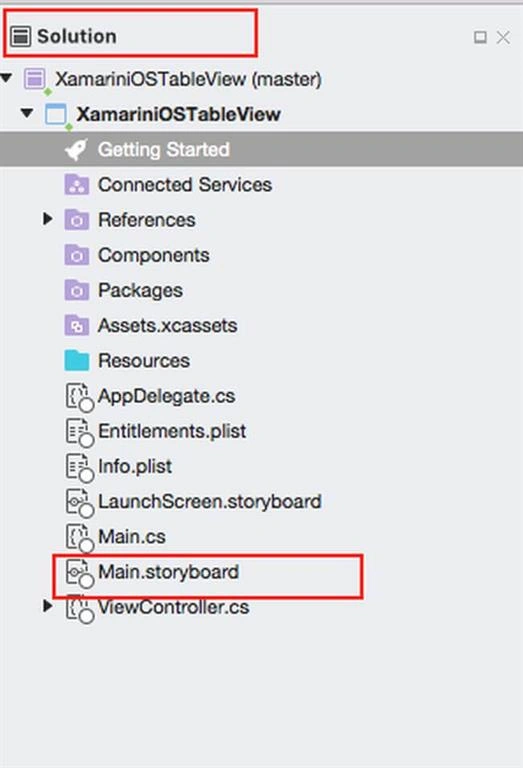Image resolution: width=523 pixels, height=768 pixels.
Task: Select the Components folder
Action: pos(154,255)
